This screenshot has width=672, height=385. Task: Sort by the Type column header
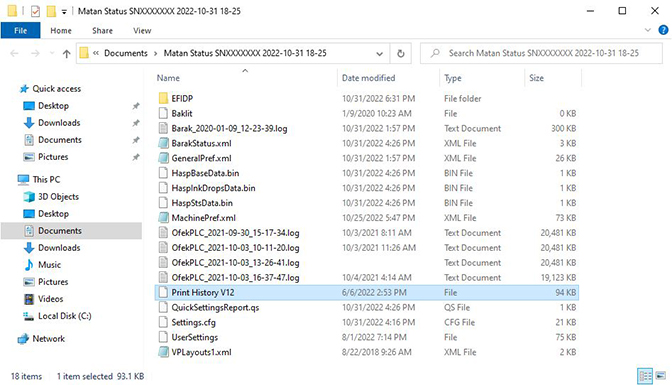click(x=453, y=78)
